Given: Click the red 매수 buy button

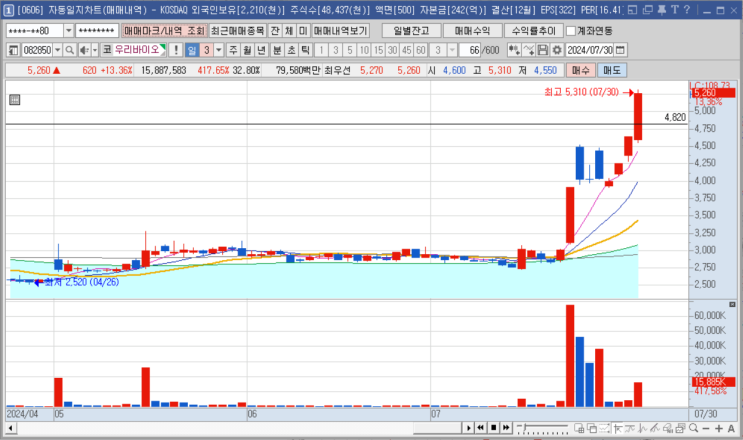Looking at the screenshot, I should [580, 71].
